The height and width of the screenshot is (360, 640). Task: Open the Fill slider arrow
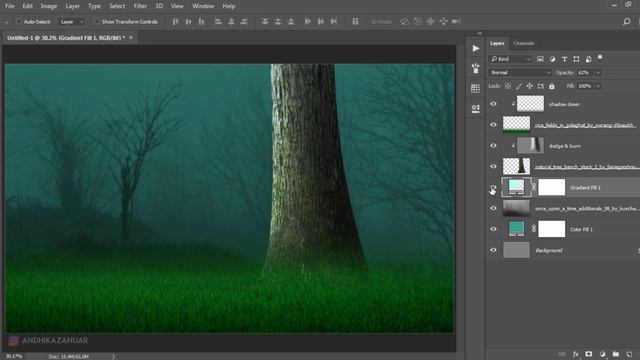(x=598, y=86)
